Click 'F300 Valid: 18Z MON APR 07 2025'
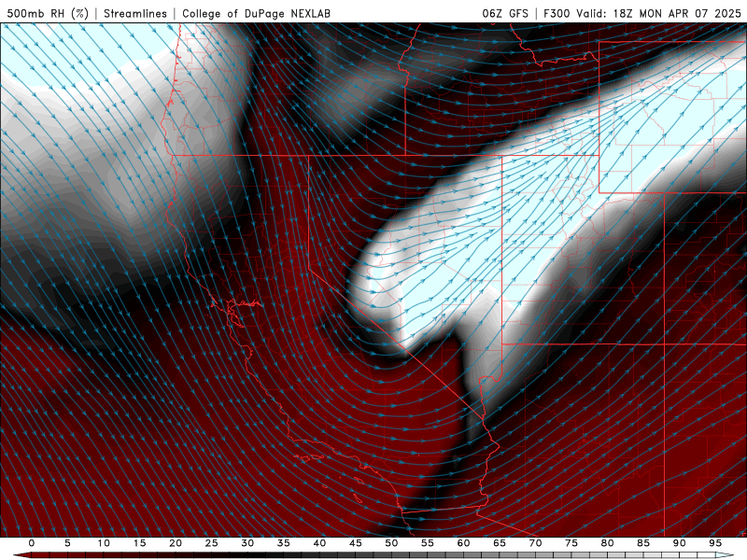 pyautogui.click(x=642, y=13)
